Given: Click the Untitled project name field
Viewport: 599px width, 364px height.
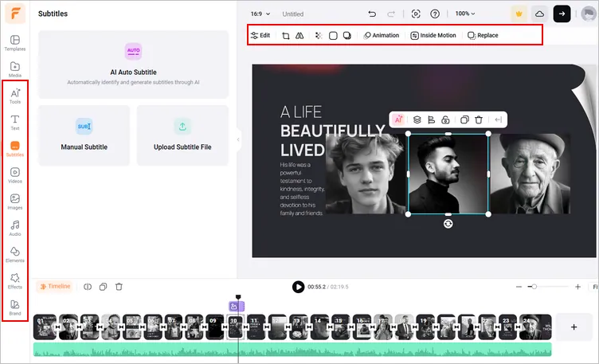Looking at the screenshot, I should tap(293, 14).
